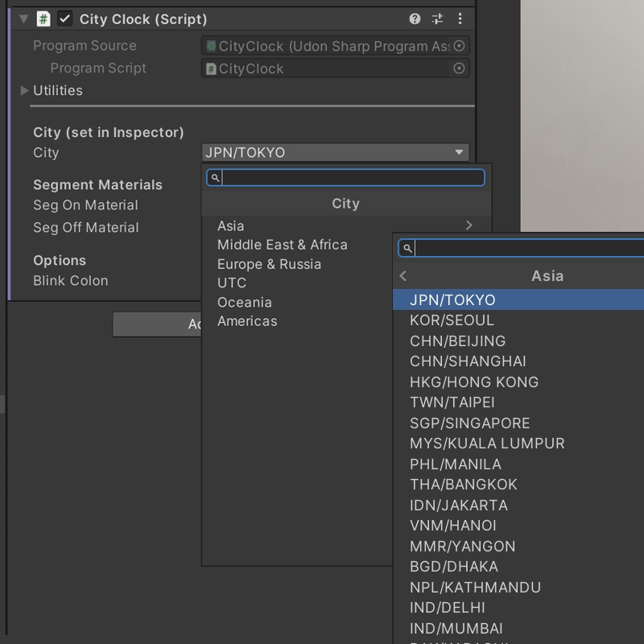Viewport: 644px width, 644px height.
Task: Choose CHN/SHANGHAI from Asia list
Action: [x=518, y=361]
